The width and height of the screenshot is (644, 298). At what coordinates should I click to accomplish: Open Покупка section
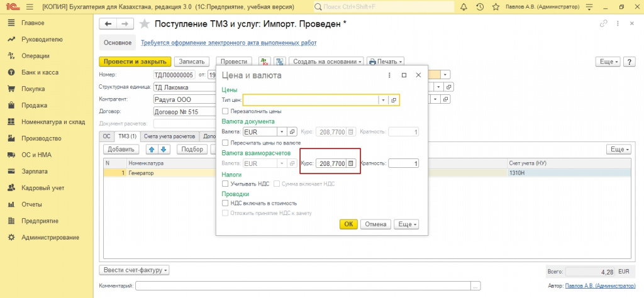(33, 89)
